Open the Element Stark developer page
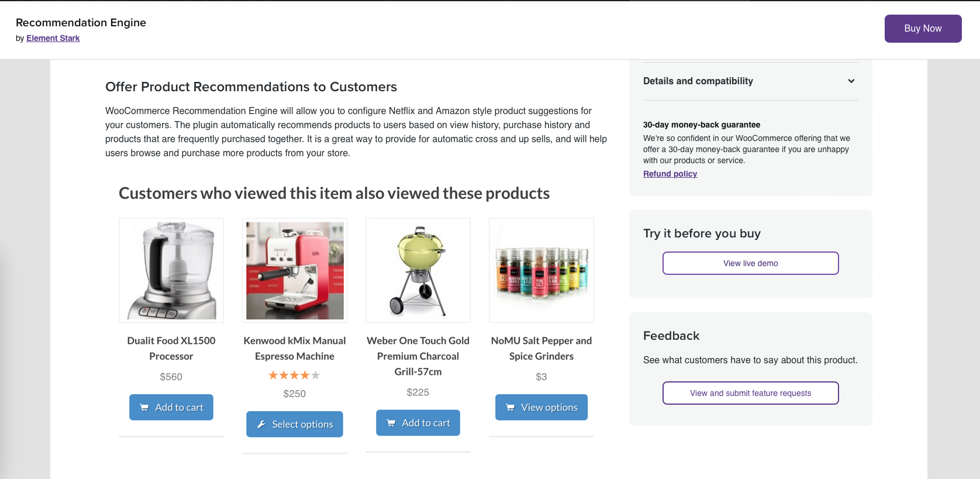 (53, 38)
